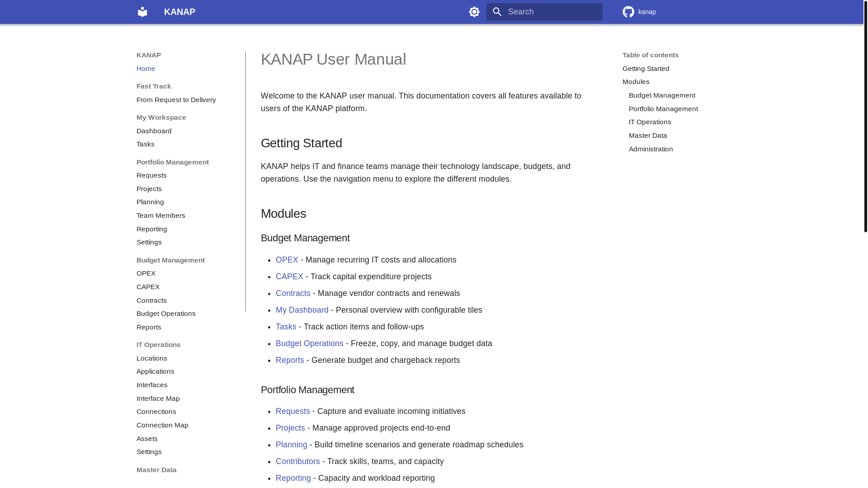Open Contracts in the sidebar

coord(151,300)
